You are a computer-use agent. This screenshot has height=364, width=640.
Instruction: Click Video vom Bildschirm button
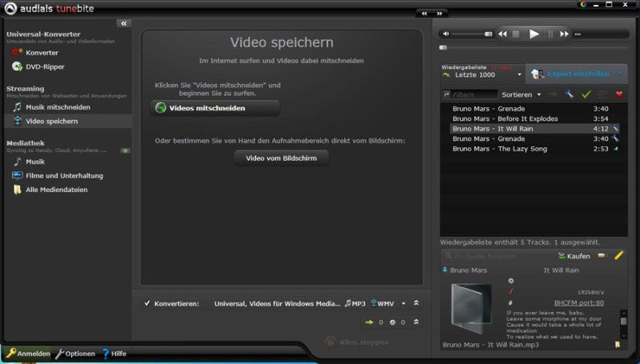(282, 158)
